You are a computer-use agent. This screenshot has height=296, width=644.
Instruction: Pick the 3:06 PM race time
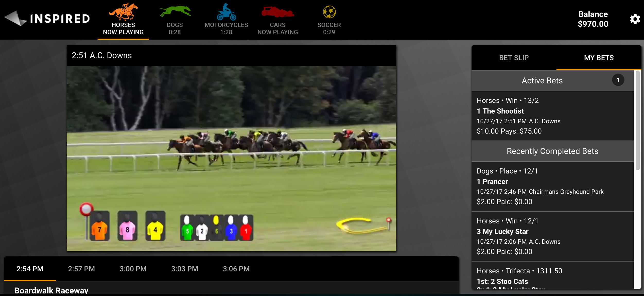click(236, 269)
